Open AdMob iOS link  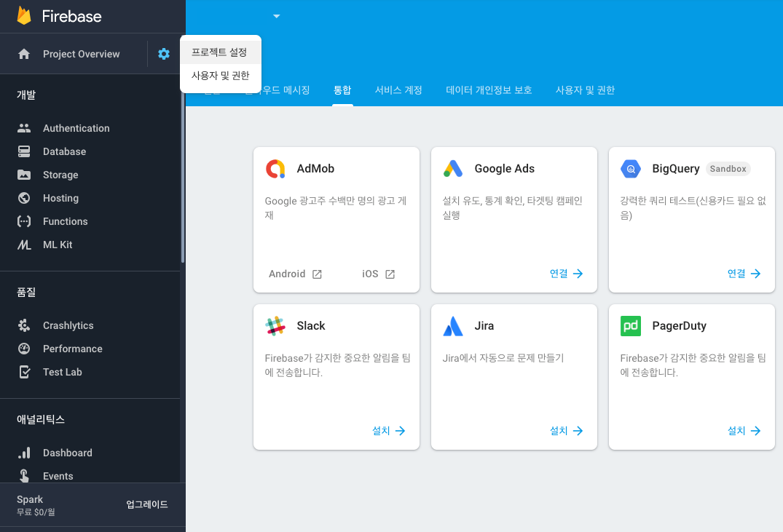click(378, 274)
